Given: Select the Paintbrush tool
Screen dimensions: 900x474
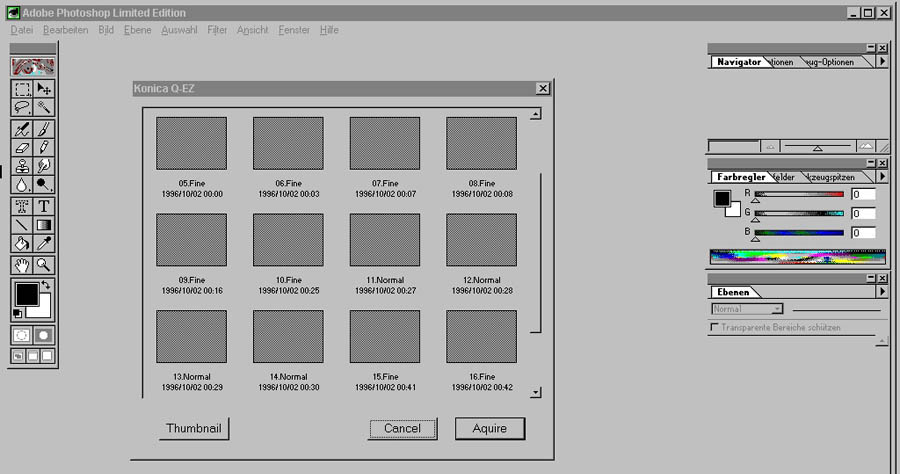Looking at the screenshot, I should 44,129.
